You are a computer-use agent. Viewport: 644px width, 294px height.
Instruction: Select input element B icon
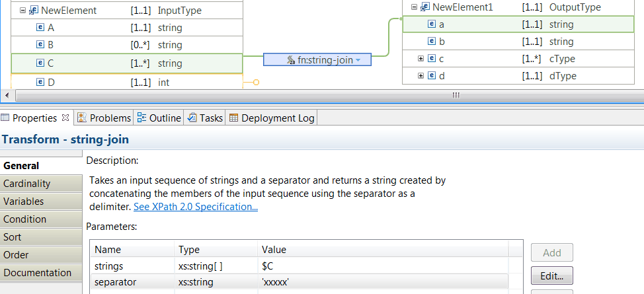pyautogui.click(x=40, y=46)
